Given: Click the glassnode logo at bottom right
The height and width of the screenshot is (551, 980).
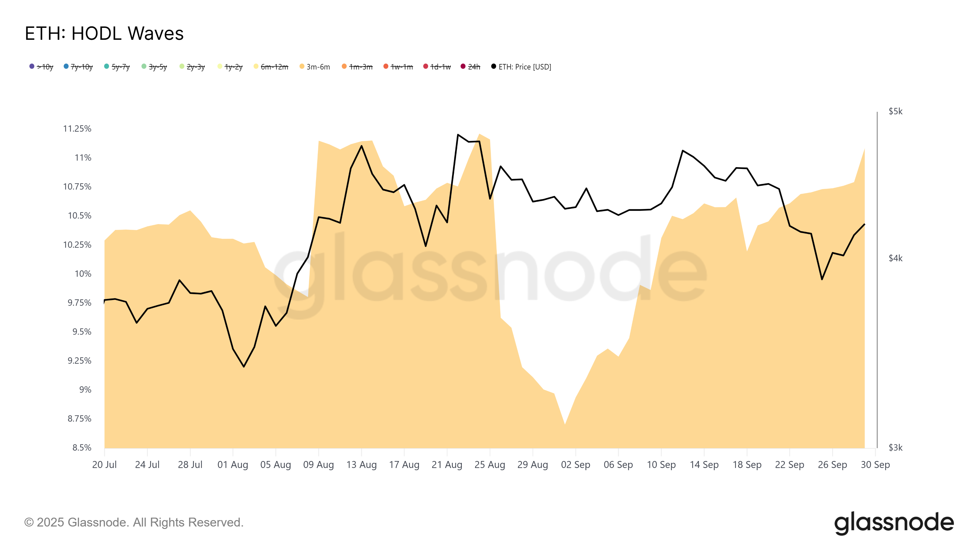Looking at the screenshot, I should [894, 523].
